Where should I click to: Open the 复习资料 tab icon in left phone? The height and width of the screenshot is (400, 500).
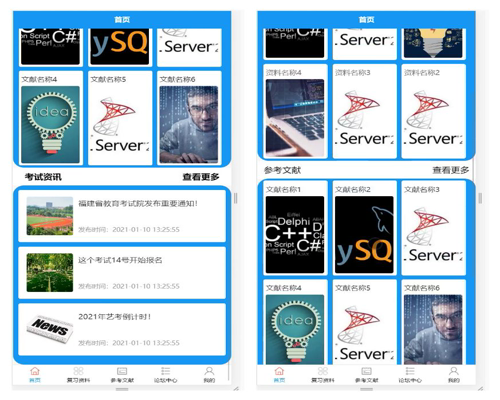(x=78, y=371)
